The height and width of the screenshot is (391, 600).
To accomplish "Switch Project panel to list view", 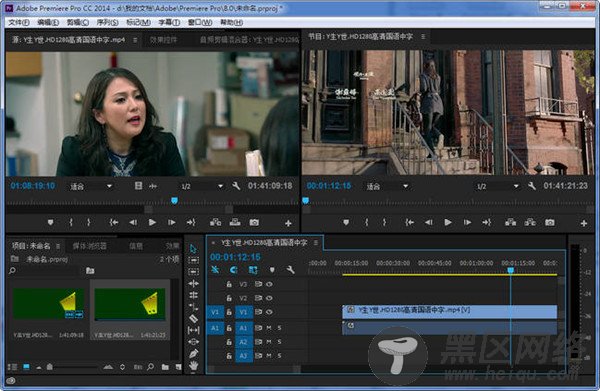I will pyautogui.click(x=13, y=367).
